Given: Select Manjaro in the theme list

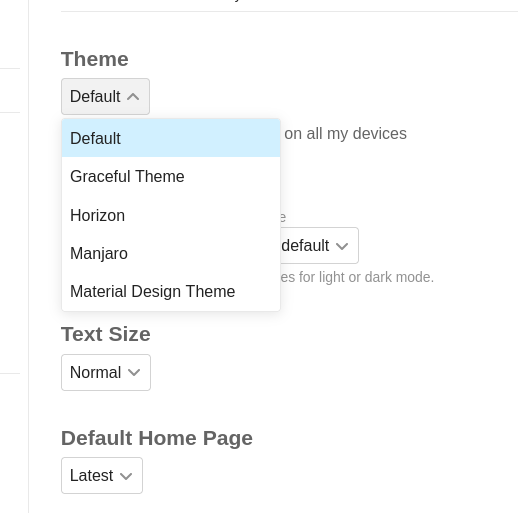Looking at the screenshot, I should coord(171,253).
